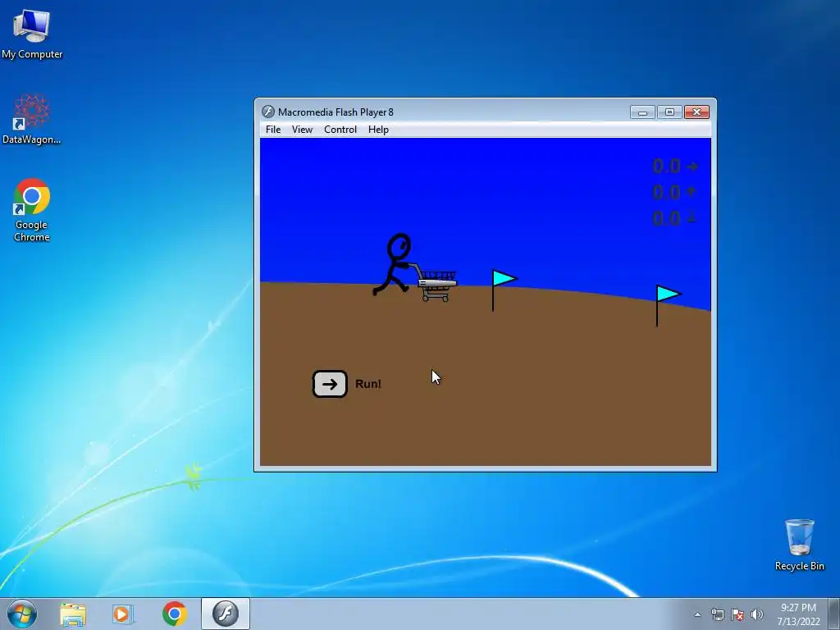Show hidden tray icons arrow
The height and width of the screenshot is (630, 840).
tap(697, 614)
